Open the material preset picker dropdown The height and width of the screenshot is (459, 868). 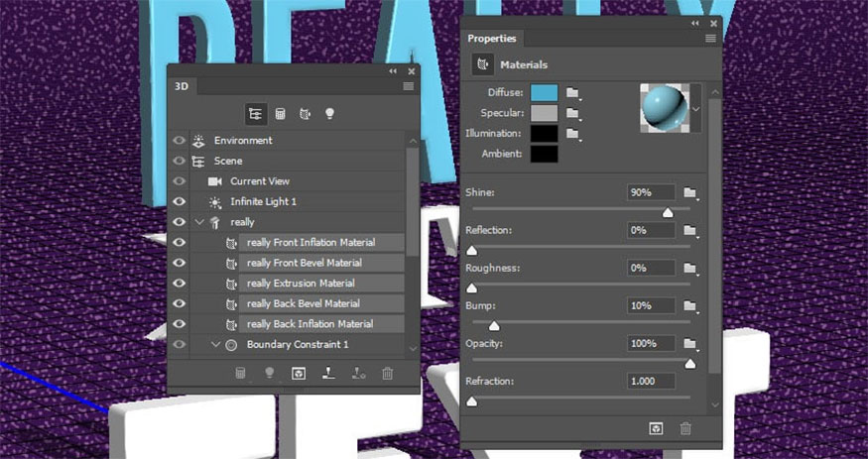[695, 107]
